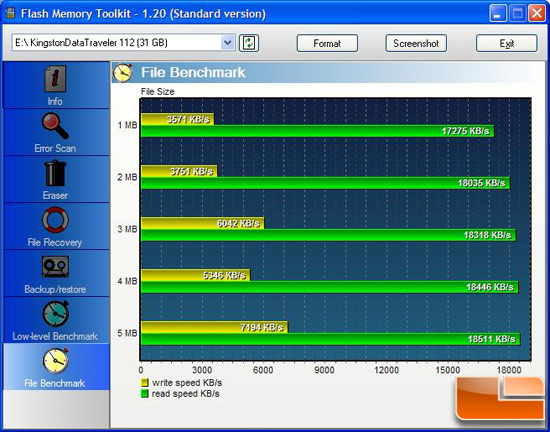Click the clock icon in the File Benchmark header
Viewport: 550px width, 432px height.
tap(123, 73)
